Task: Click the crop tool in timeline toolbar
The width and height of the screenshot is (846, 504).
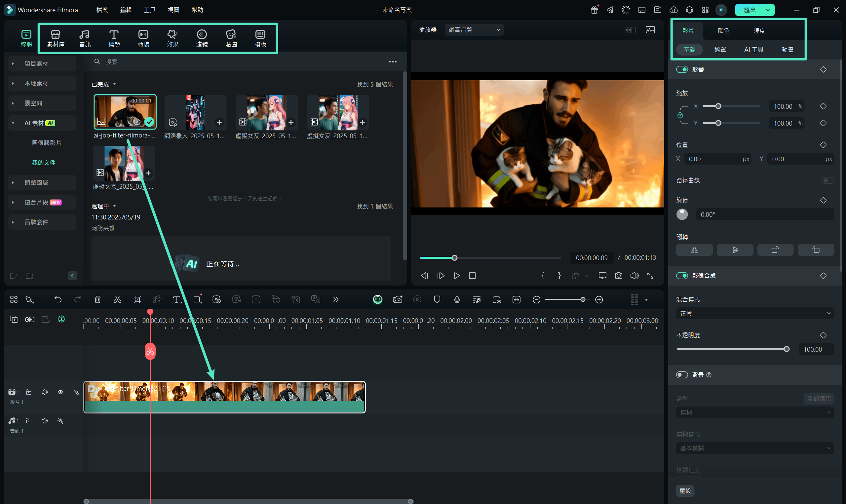Action: [x=137, y=299]
